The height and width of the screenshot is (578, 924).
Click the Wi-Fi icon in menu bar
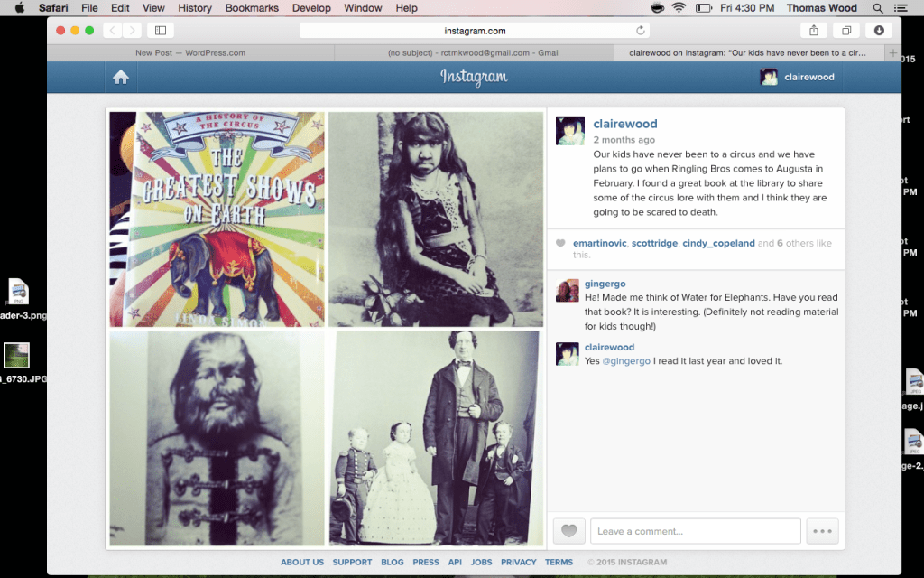678,8
